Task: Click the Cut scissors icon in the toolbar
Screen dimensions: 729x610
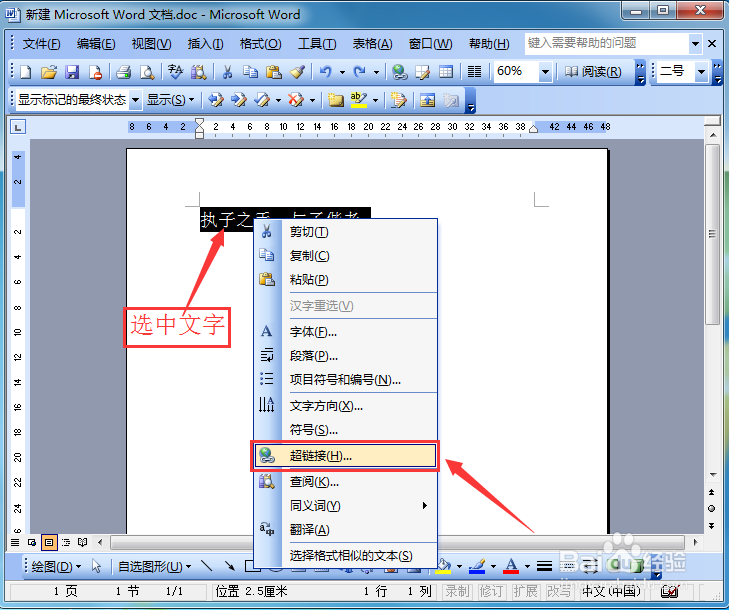Action: pos(227,72)
